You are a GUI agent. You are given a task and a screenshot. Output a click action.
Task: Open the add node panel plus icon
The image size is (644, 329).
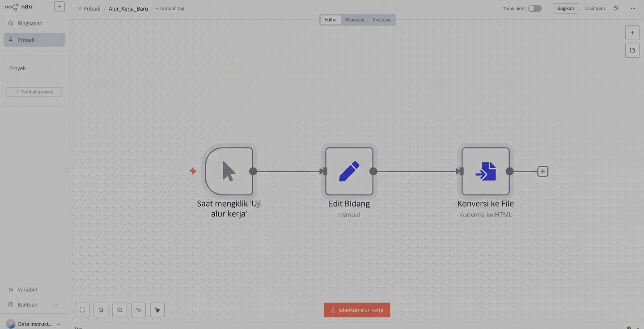tap(632, 33)
